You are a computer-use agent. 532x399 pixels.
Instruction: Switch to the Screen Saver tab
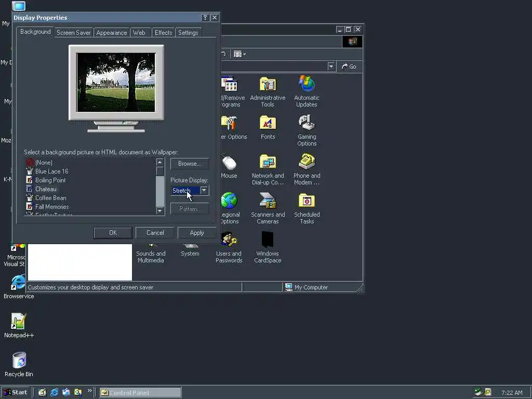point(74,33)
